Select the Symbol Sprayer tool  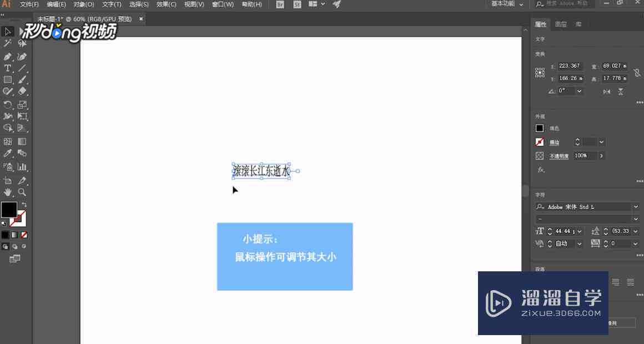[x=8, y=166]
